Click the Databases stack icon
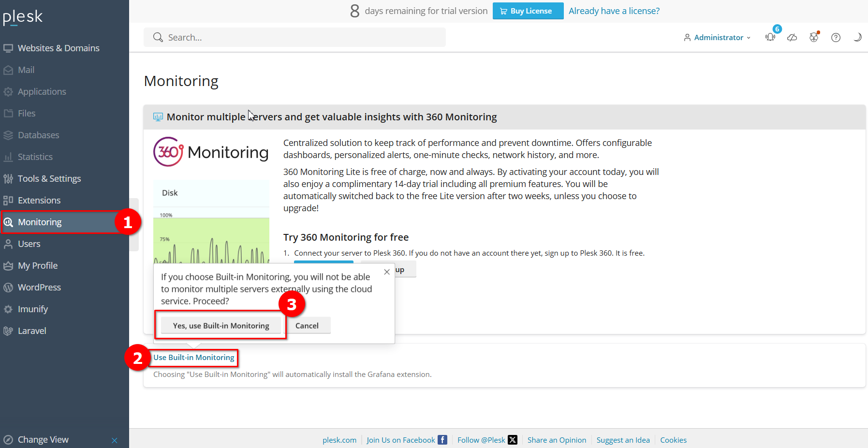 click(8, 135)
